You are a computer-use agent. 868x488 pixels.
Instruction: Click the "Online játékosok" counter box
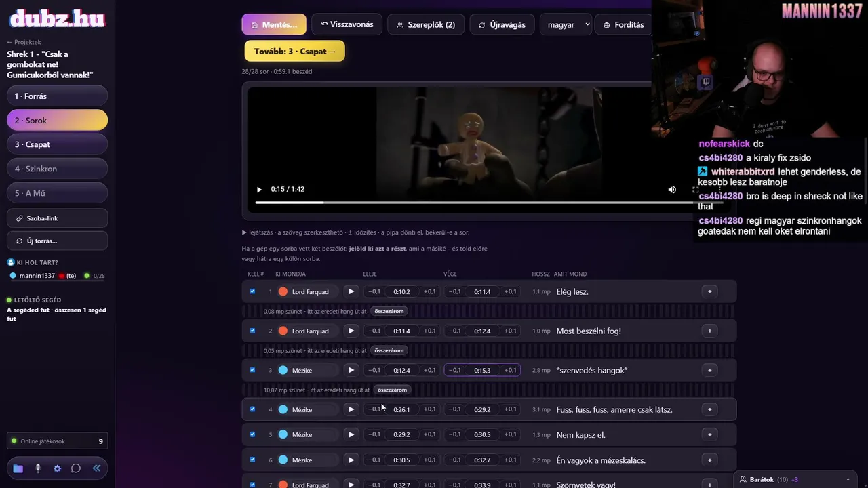(x=57, y=441)
